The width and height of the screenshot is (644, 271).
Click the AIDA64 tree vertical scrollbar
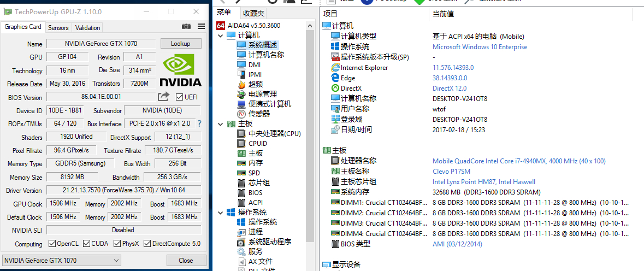[310, 135]
